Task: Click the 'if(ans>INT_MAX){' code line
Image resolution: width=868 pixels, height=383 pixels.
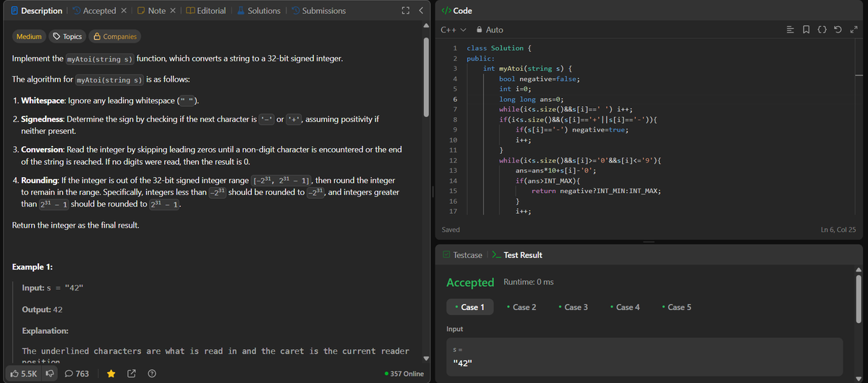Action: pos(548,181)
